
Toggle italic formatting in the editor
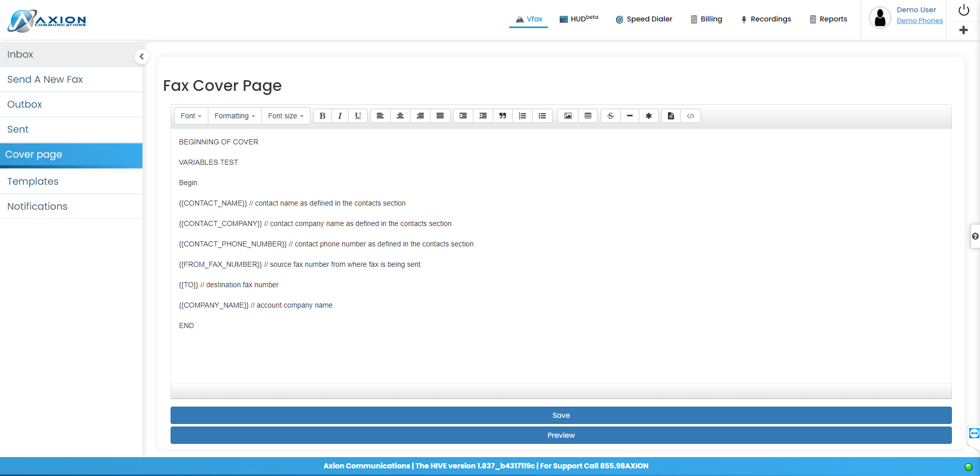(340, 116)
